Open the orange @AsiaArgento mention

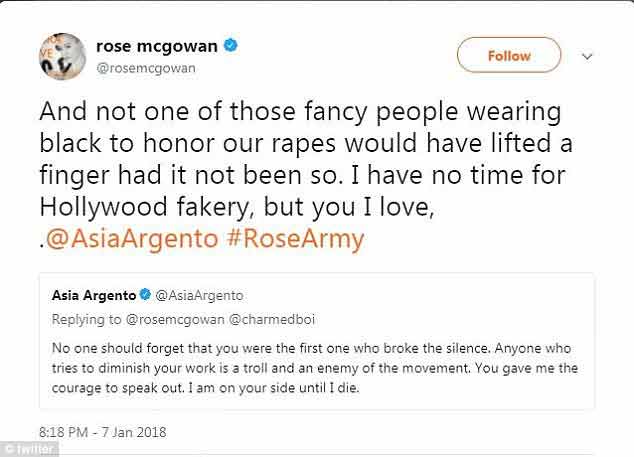point(180,238)
